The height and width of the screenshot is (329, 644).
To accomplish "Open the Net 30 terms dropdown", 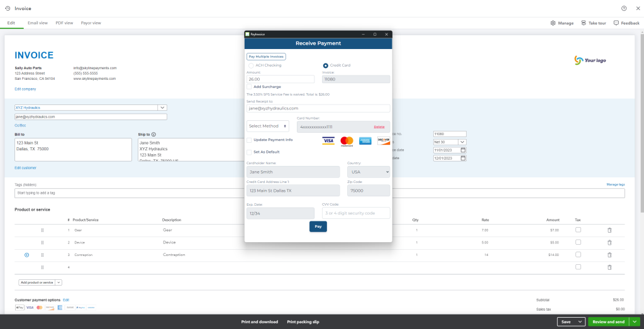I will (x=462, y=142).
